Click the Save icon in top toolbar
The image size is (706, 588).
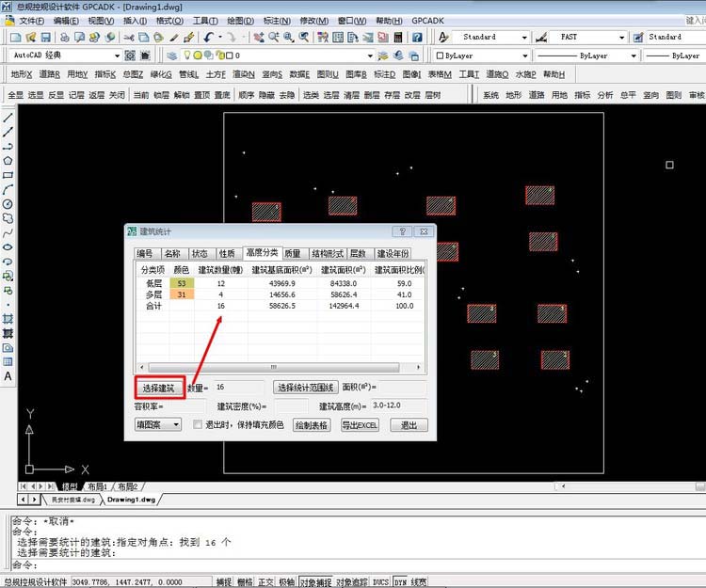click(x=45, y=37)
